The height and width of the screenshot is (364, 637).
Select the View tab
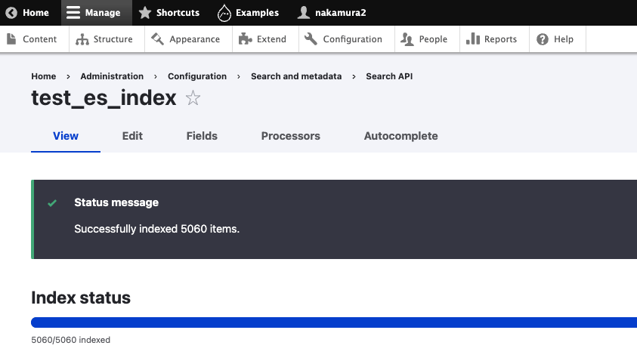tap(66, 136)
